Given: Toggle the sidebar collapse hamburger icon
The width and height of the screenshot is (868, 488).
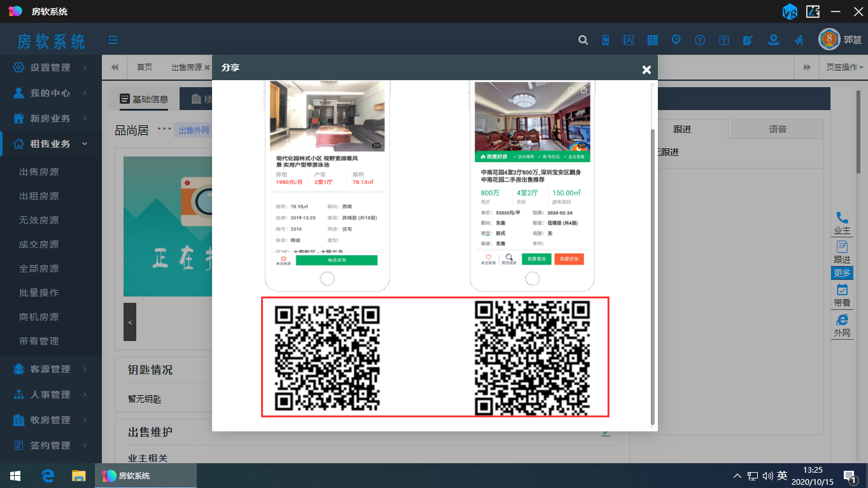Looking at the screenshot, I should (x=113, y=40).
